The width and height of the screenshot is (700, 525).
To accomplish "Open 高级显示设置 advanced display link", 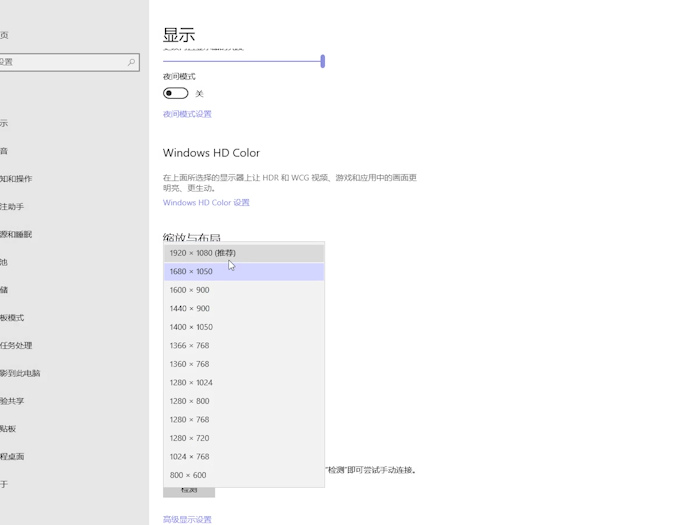I will tap(187, 520).
